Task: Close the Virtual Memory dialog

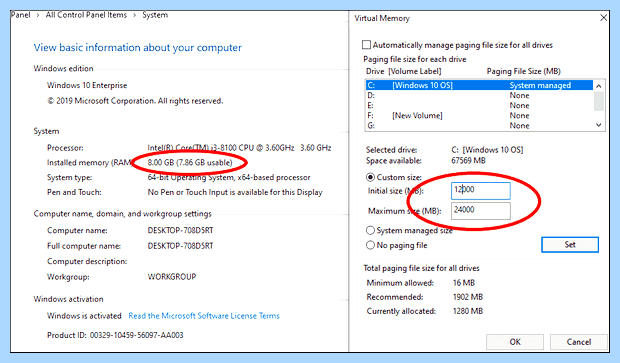Action: click(603, 18)
